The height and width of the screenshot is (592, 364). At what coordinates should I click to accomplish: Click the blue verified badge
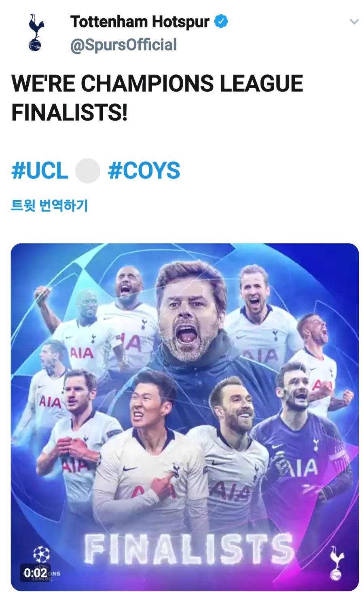coord(220,21)
